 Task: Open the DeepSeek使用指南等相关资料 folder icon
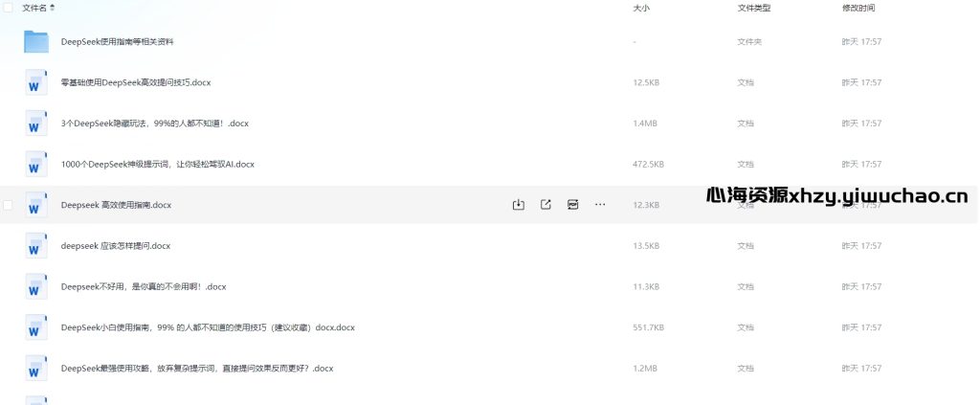point(36,42)
